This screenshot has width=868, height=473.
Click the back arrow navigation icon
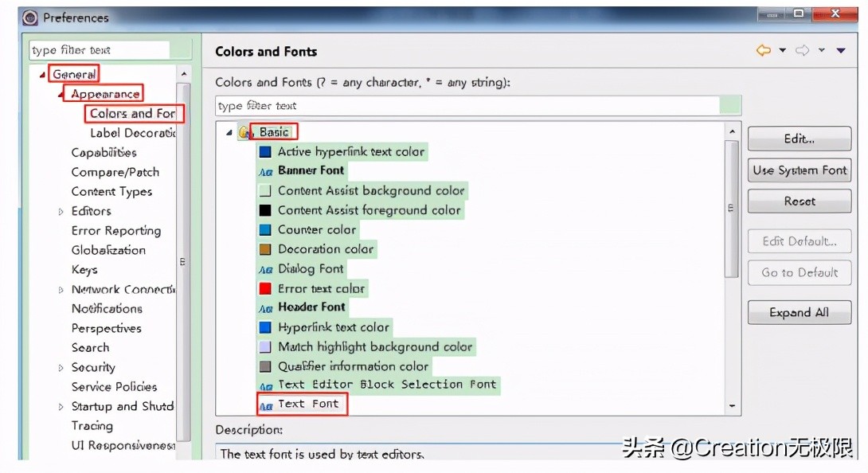point(764,50)
